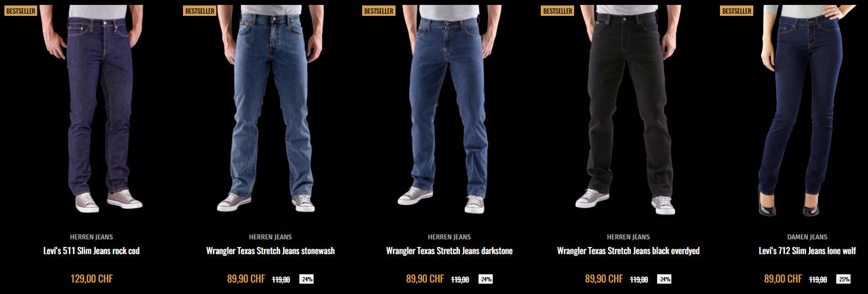
Task: Click the Bestseller badge on stonewash jeans
Action: [x=200, y=11]
